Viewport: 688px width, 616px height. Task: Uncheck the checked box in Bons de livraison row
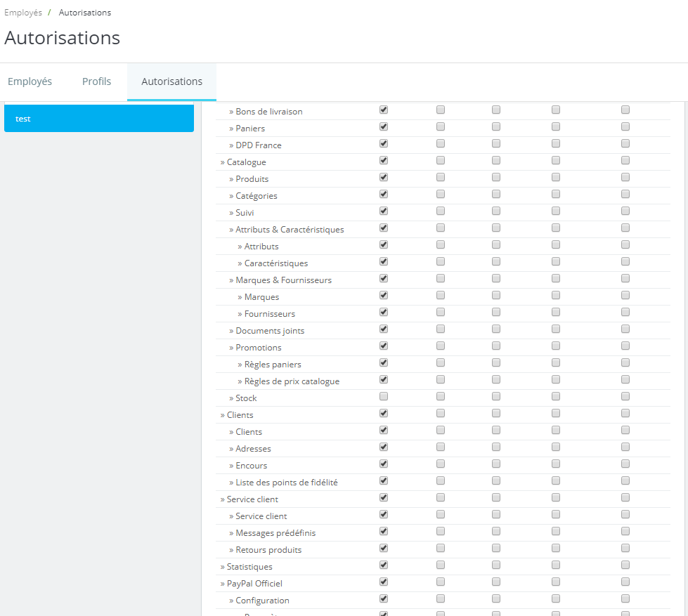click(384, 110)
